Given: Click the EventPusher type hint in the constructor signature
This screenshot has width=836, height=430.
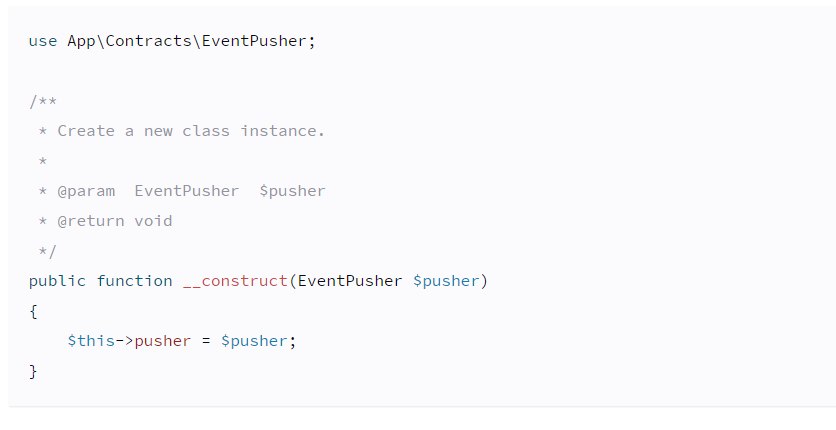Looking at the screenshot, I should pyautogui.click(x=350, y=281).
